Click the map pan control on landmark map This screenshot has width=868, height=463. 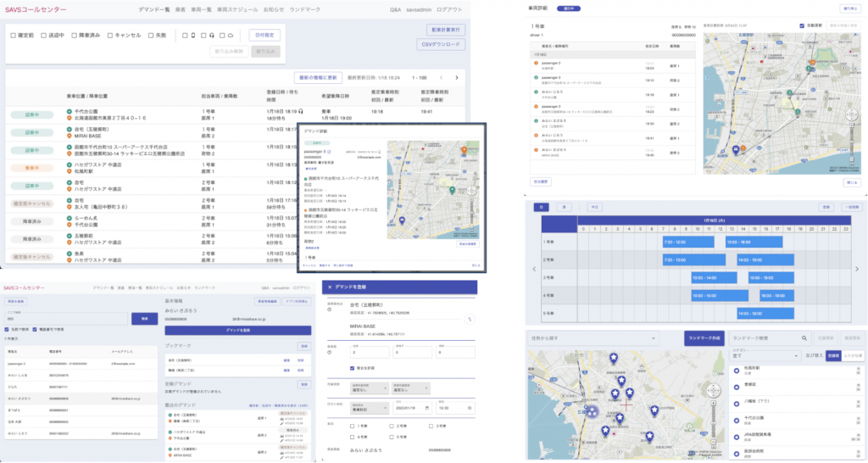point(712,391)
